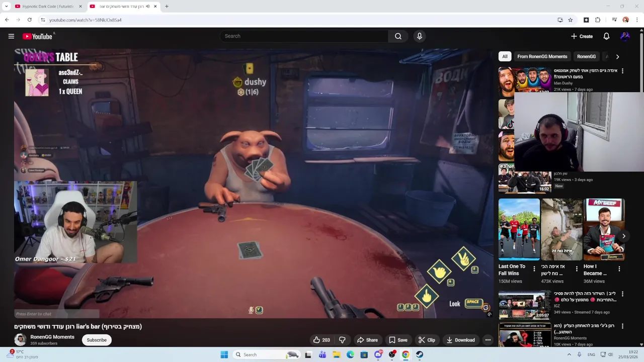
Task: Open RonenGG Moments channel name link
Action: pos(52,337)
